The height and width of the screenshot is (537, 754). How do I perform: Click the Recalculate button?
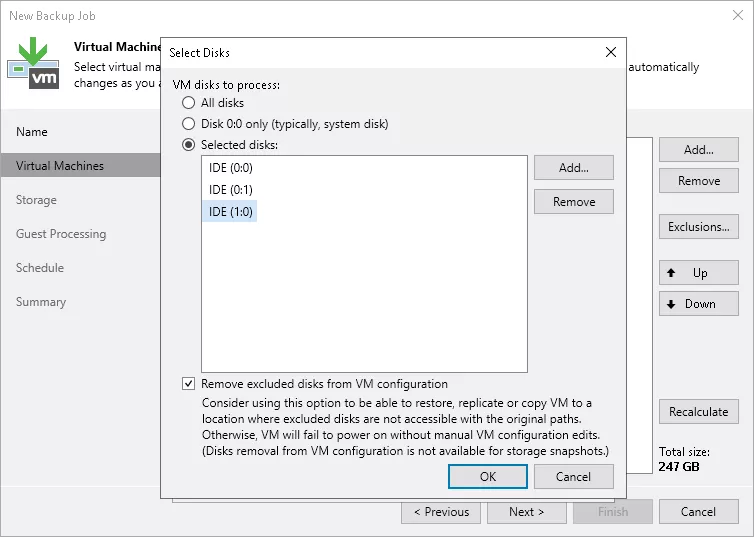699,412
